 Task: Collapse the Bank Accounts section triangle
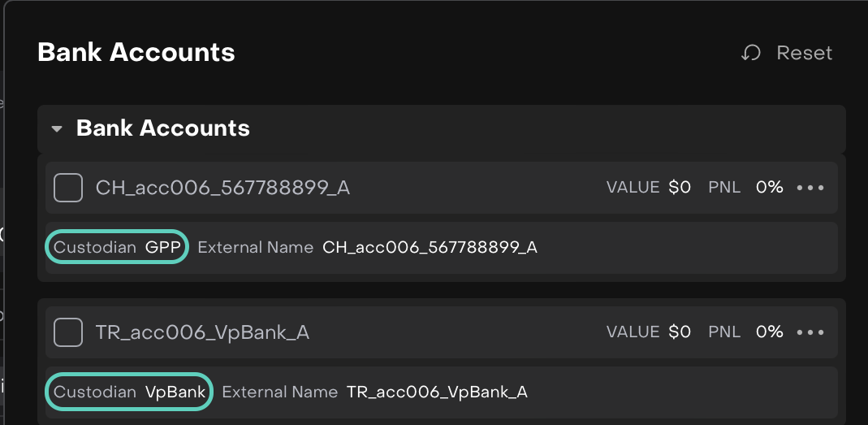tap(57, 129)
